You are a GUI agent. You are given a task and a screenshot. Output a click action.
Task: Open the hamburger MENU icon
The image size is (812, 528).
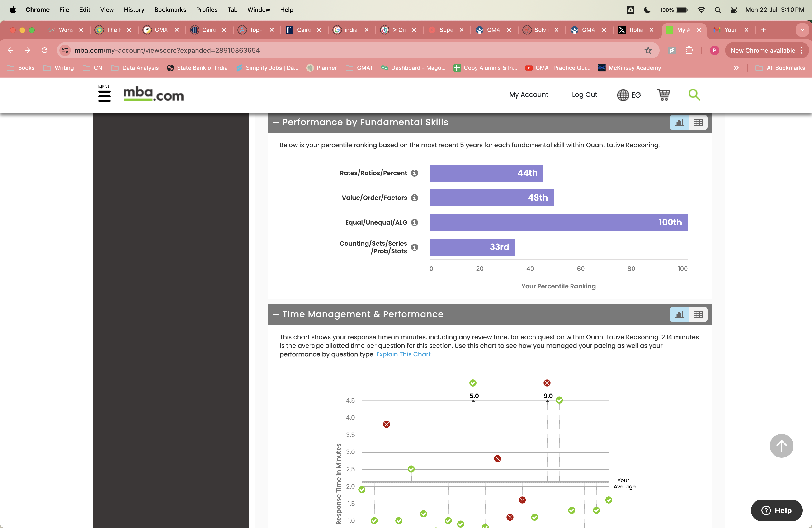click(x=104, y=96)
